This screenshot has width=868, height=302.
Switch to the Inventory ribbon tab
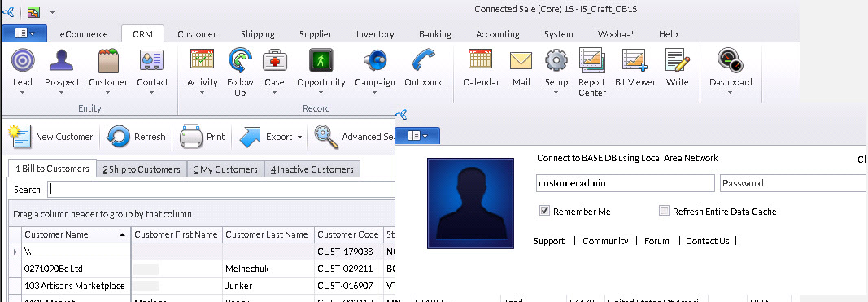[x=375, y=34]
